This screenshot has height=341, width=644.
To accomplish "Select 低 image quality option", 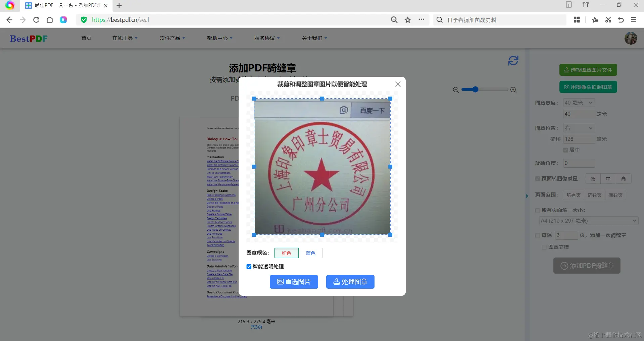I will click(x=593, y=179).
